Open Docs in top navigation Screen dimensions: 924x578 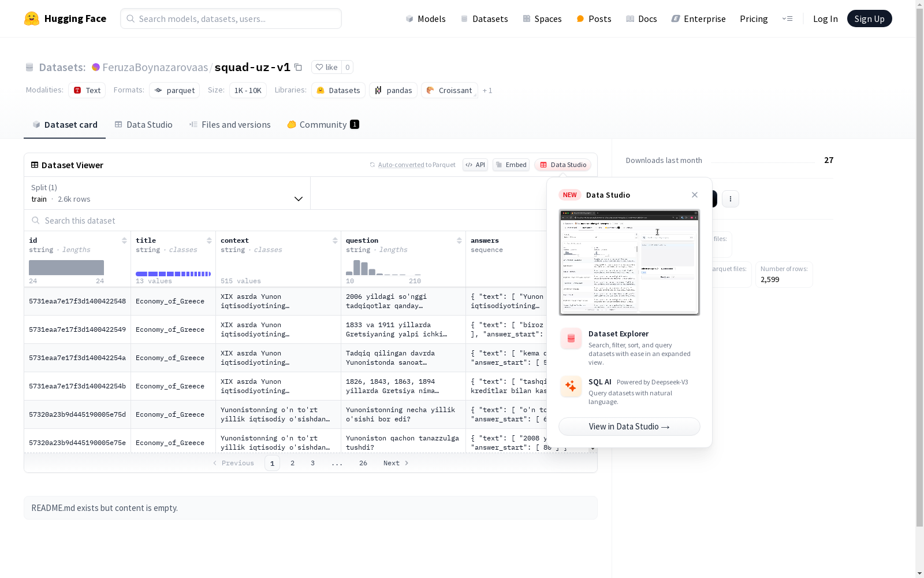tap(642, 18)
